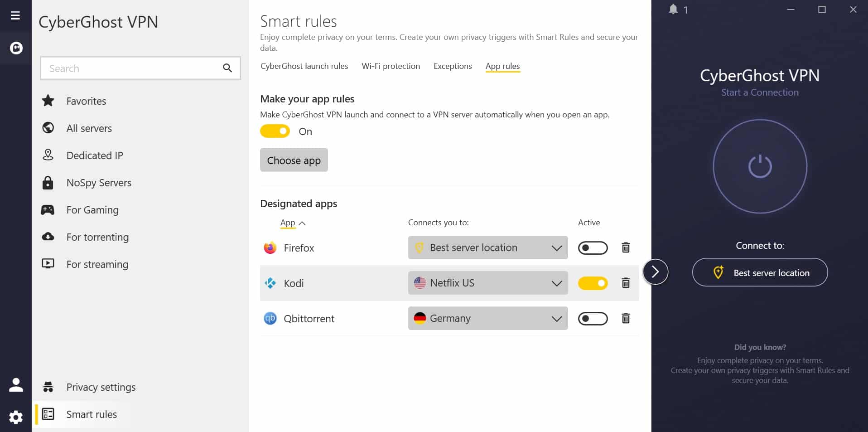
Task: Open For Gaming servers
Action: pos(92,210)
